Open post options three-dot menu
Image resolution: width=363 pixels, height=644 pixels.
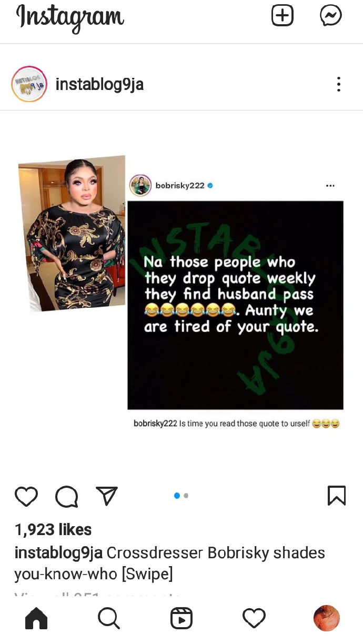(339, 84)
